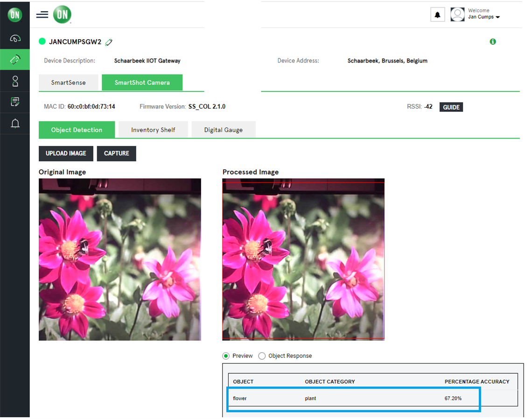Open the reports notes sidebar icon

coord(15,102)
